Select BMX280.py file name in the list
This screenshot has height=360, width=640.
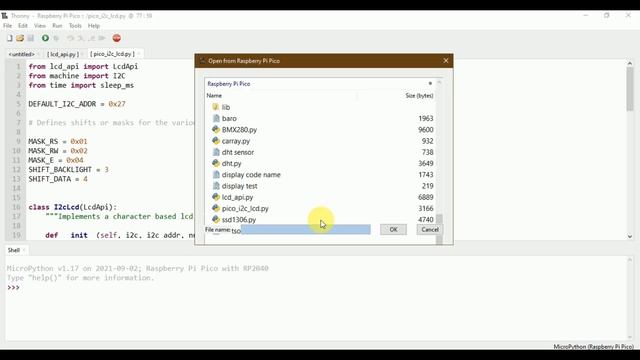239,130
